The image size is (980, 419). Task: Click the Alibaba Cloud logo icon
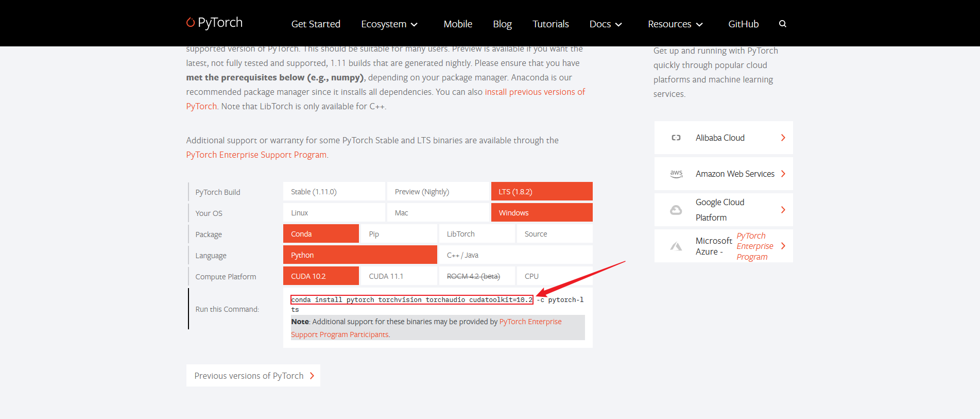tap(676, 138)
